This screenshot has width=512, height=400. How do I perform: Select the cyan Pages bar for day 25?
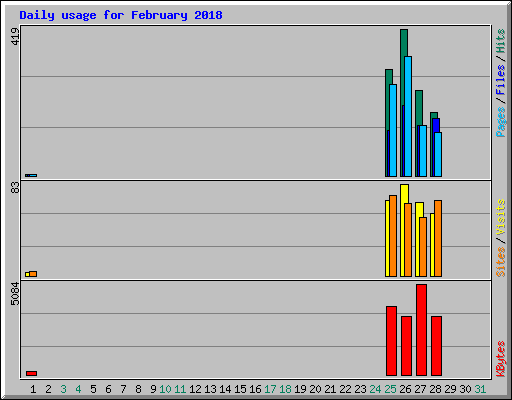(x=393, y=130)
